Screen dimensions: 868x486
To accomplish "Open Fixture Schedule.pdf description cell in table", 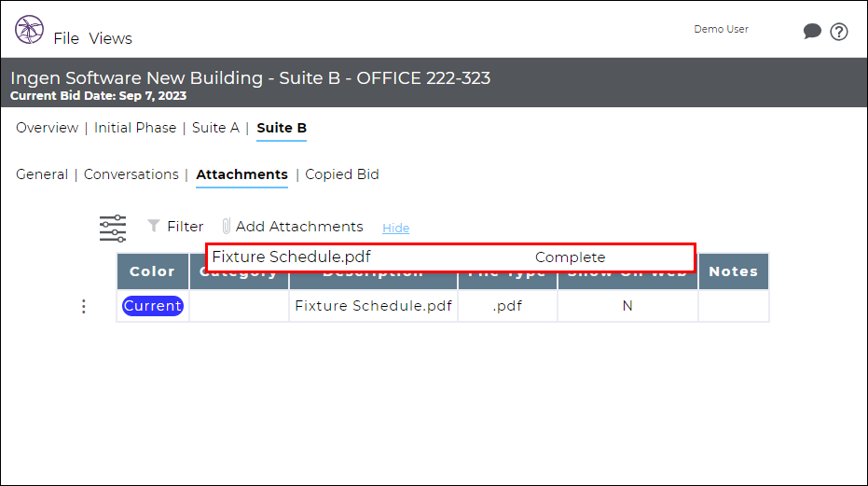I will coord(374,306).
